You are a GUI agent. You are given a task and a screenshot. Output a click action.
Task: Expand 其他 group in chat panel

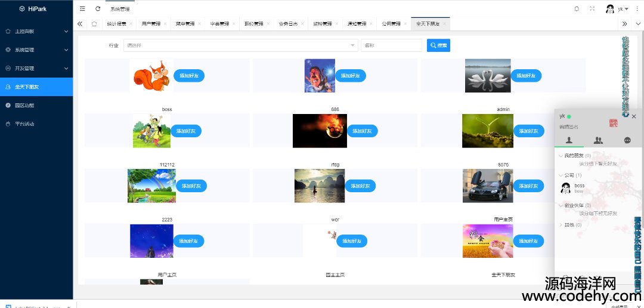click(x=571, y=225)
